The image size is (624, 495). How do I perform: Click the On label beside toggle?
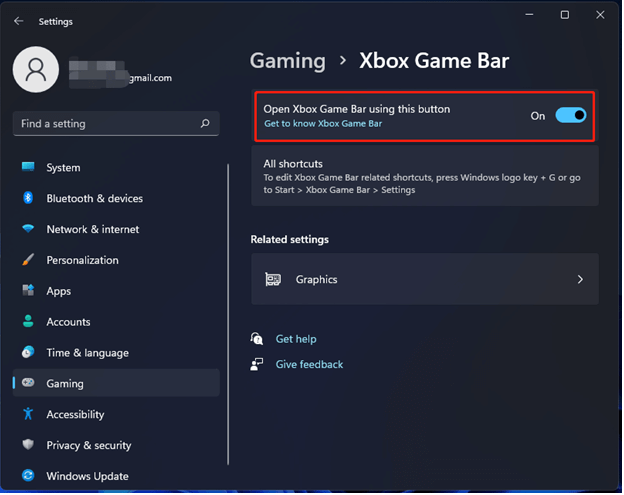tap(538, 116)
